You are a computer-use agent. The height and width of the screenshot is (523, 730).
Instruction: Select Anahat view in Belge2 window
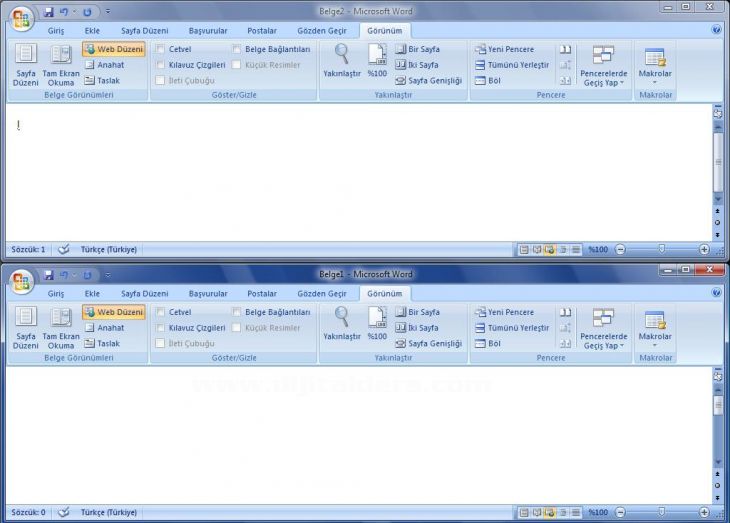pyautogui.click(x=105, y=65)
